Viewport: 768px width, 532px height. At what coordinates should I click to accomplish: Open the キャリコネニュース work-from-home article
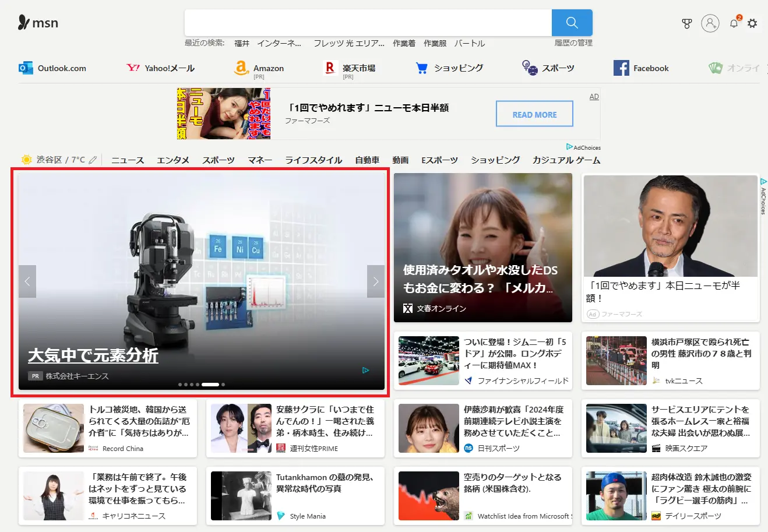click(x=108, y=496)
